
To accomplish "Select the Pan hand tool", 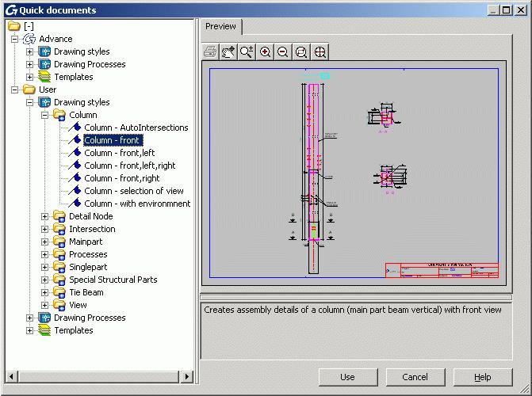I will point(228,51).
